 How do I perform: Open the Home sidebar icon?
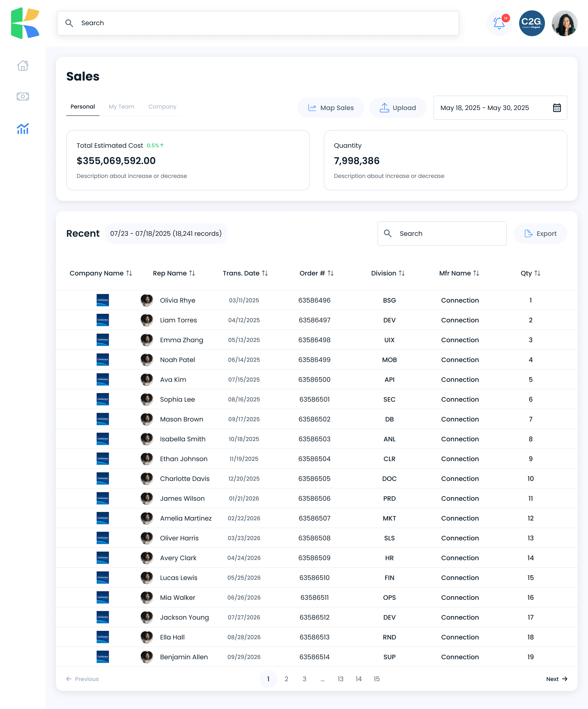(x=23, y=65)
